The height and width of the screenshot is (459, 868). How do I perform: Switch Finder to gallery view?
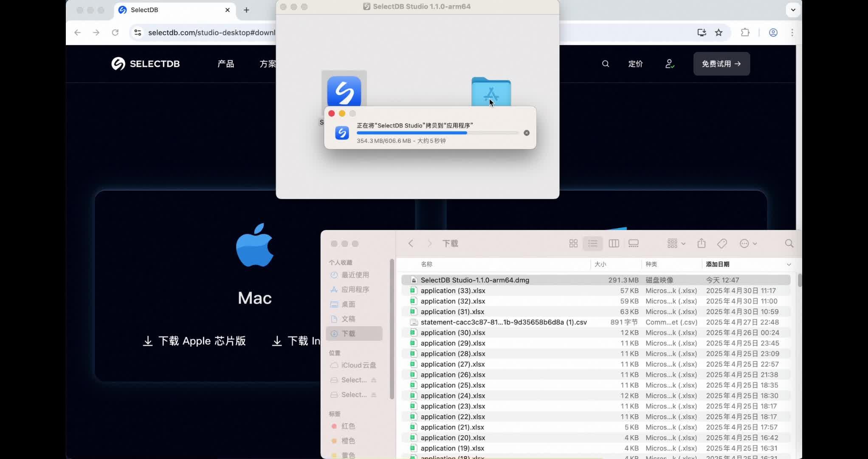(634, 244)
